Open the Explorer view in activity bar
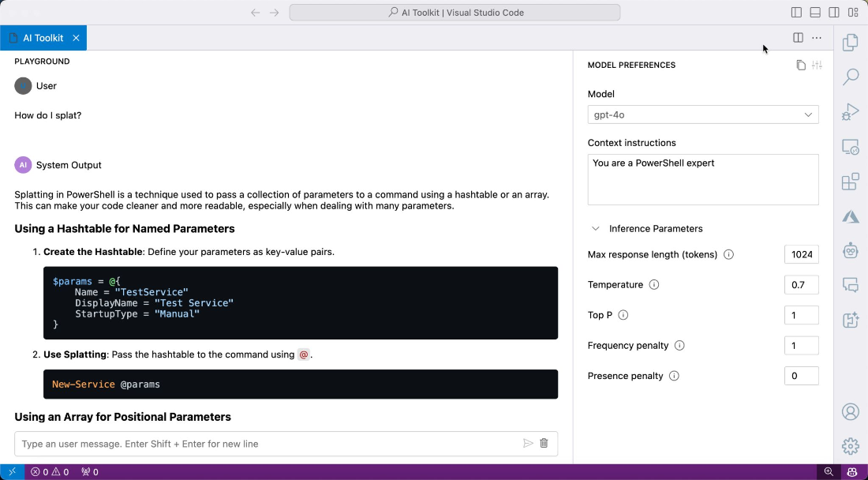The width and height of the screenshot is (868, 480). click(x=851, y=43)
